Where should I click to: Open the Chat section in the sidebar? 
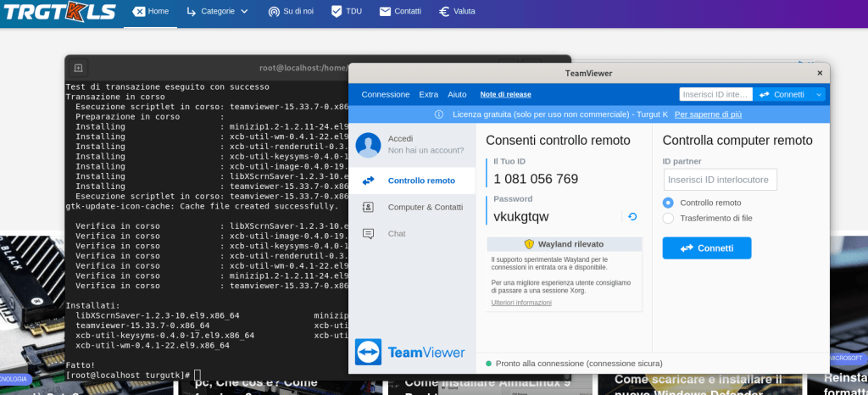point(396,233)
